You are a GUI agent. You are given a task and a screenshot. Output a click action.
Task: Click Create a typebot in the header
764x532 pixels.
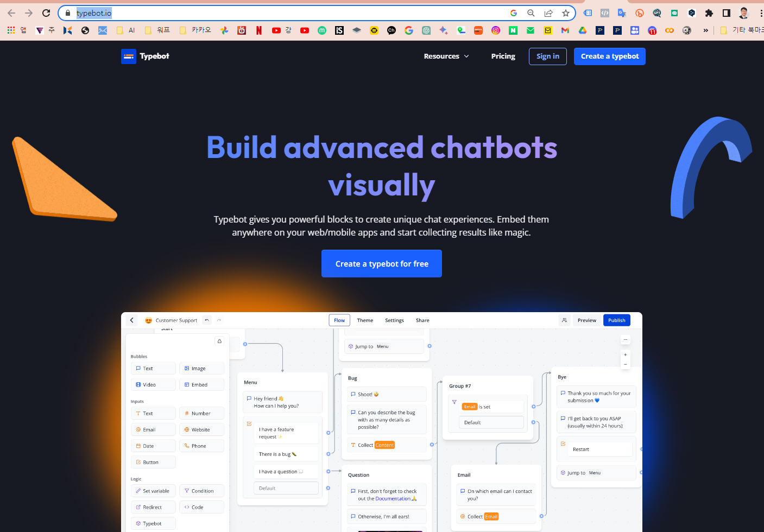(x=610, y=56)
